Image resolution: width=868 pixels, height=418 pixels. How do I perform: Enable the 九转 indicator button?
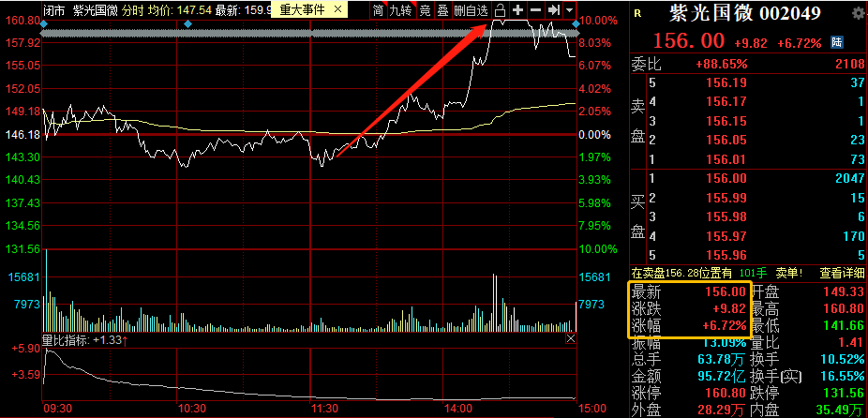click(401, 10)
